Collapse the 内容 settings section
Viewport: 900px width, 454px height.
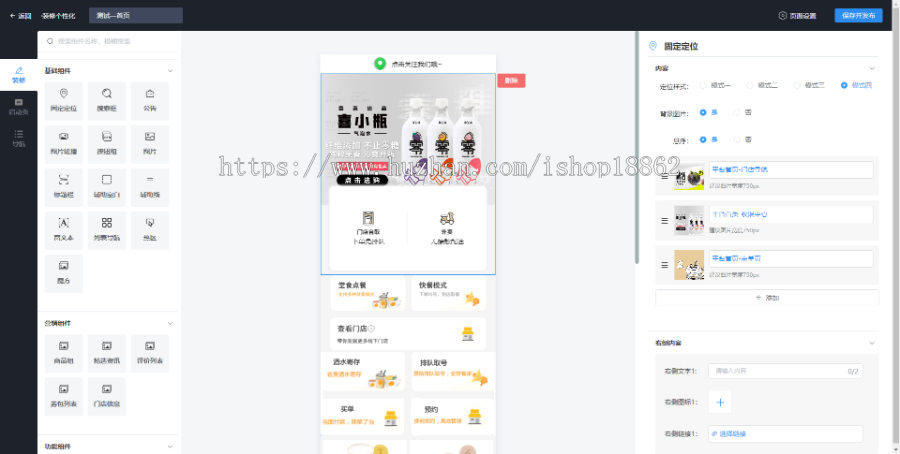[x=872, y=68]
